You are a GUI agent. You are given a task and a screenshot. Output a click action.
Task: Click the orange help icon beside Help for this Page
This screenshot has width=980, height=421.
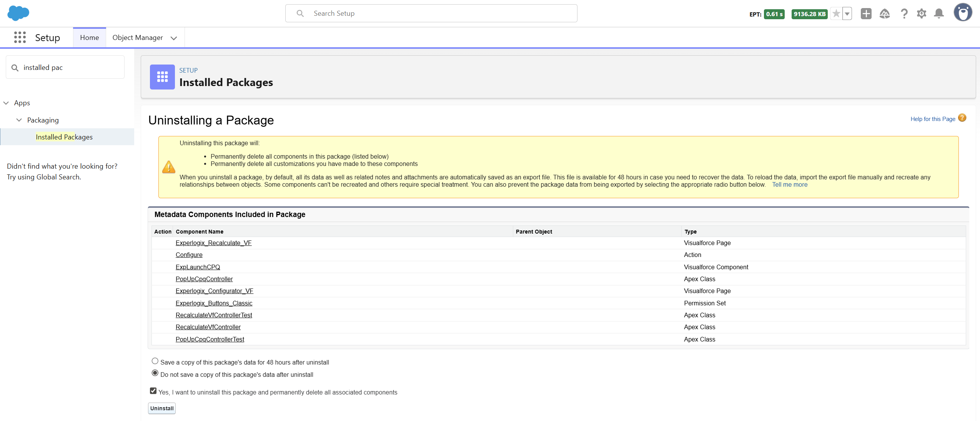point(962,118)
